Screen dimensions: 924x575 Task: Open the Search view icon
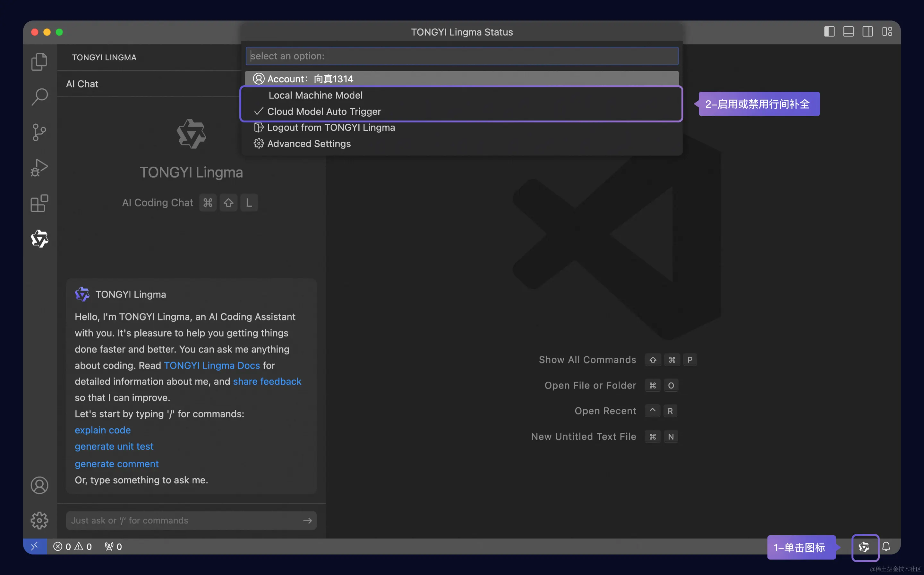[x=39, y=96]
